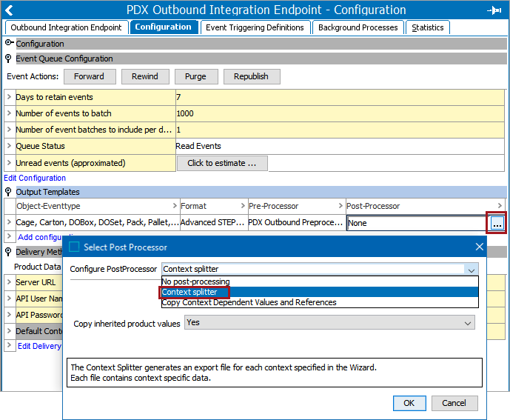
Task: Click the Post-Processor column header
Action: tap(425, 206)
